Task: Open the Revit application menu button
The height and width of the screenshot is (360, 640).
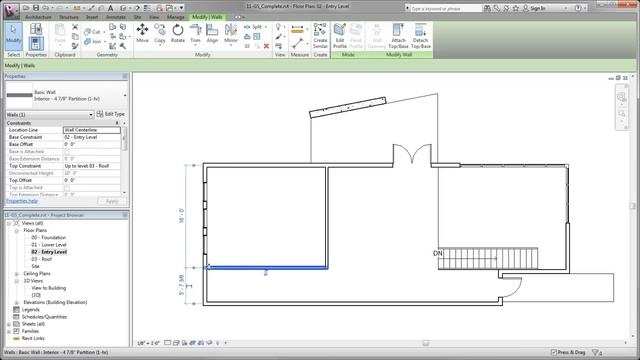Action: click(x=11, y=10)
